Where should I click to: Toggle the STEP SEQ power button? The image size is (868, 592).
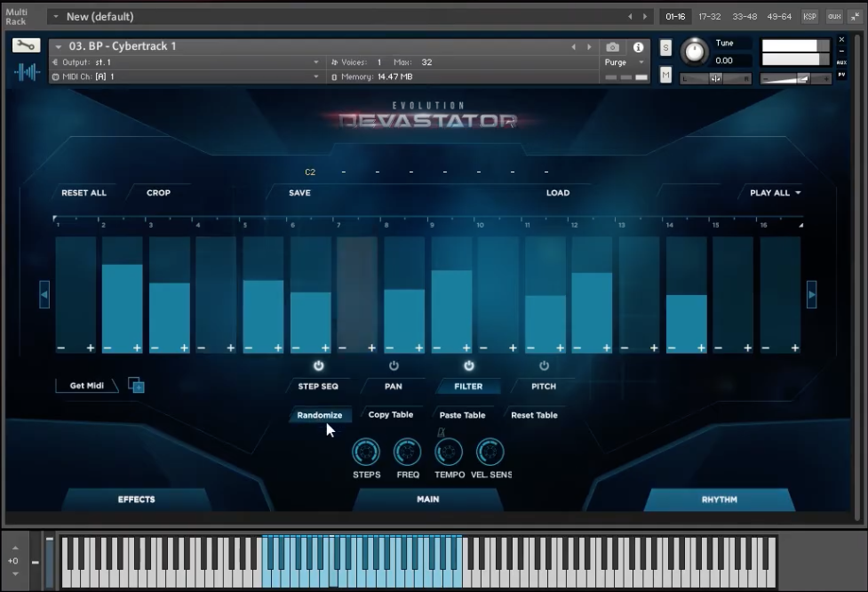click(x=318, y=365)
